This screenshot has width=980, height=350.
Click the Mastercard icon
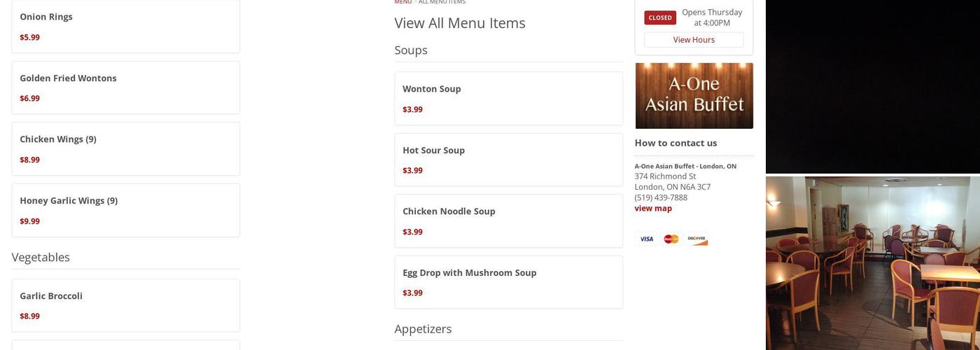coord(671,239)
